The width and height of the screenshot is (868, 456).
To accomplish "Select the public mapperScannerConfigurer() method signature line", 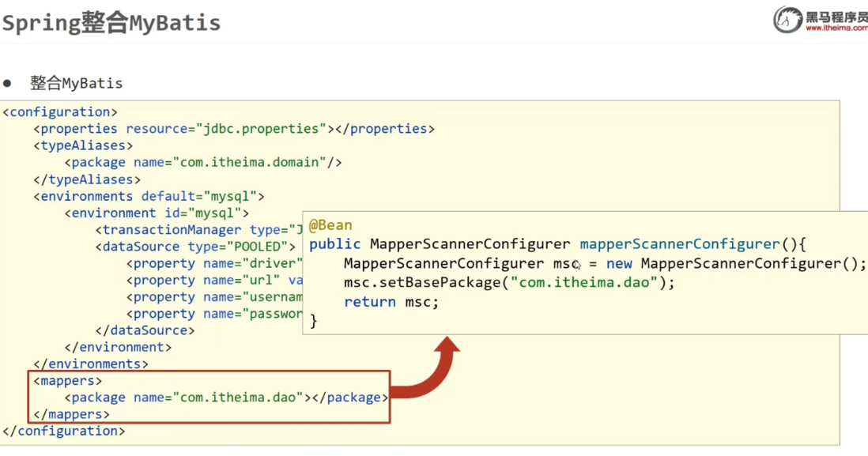I will coord(558,244).
